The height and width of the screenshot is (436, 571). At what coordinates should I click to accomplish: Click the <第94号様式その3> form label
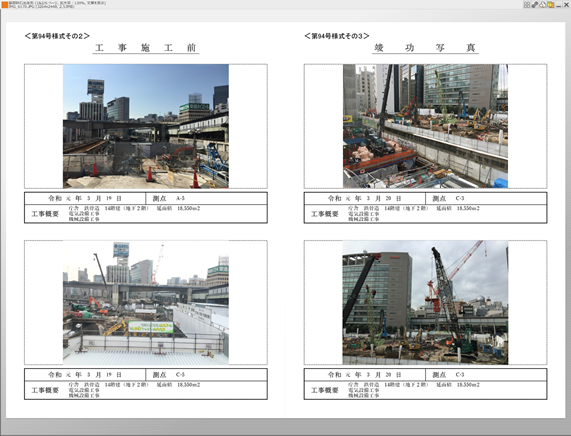[337, 36]
